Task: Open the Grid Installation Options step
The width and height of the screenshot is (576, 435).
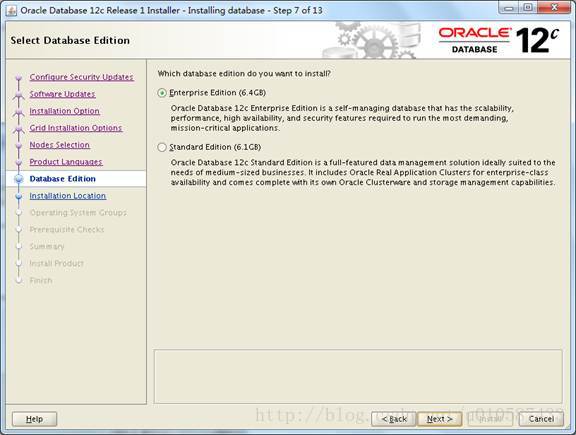Action: 76,128
